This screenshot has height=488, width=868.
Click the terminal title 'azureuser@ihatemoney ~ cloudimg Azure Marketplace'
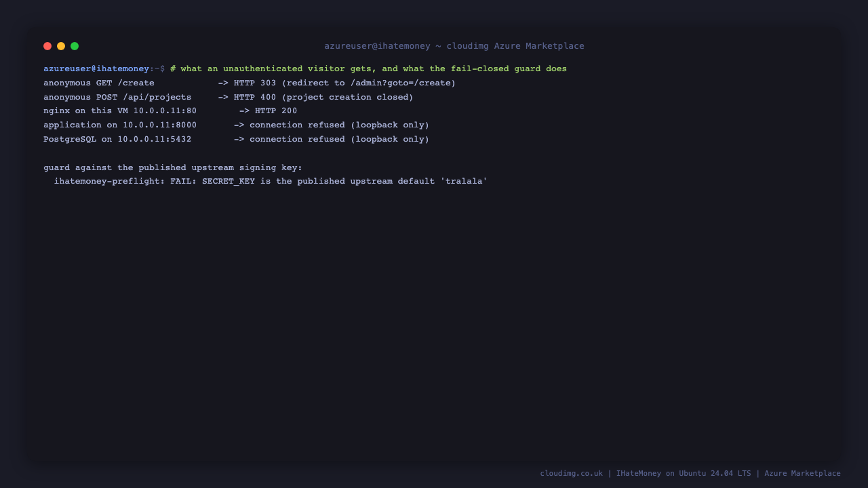coord(454,46)
